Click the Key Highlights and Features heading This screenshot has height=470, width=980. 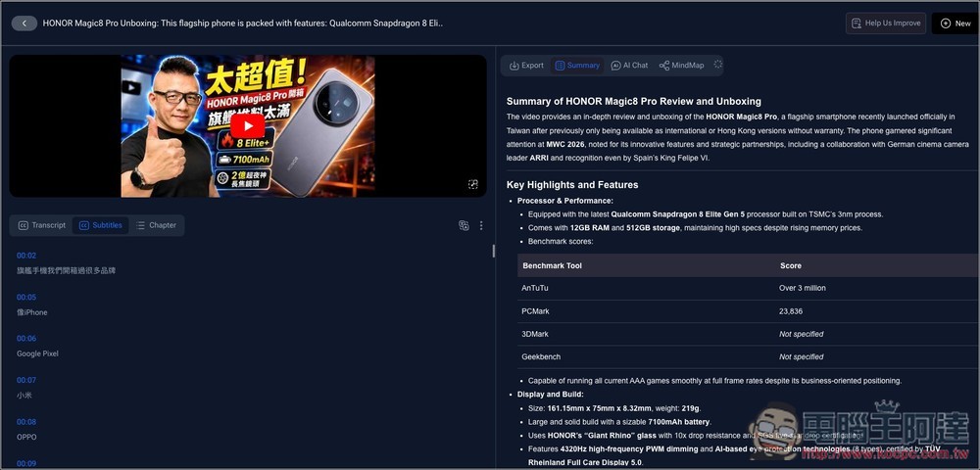(572, 185)
